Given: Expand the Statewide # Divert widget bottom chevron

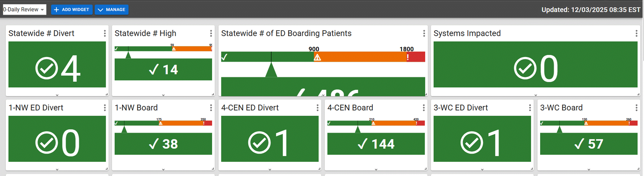Looking at the screenshot, I should [x=57, y=95].
